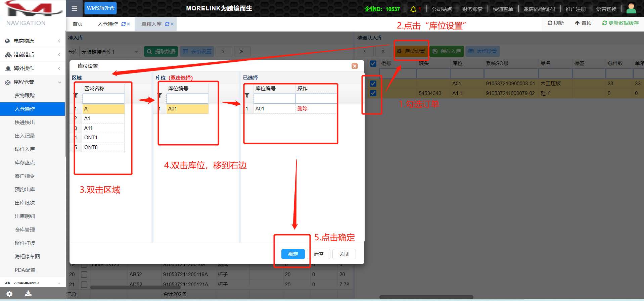The image size is (644, 301).
Task: Open 语言切换 in the top bar
Action: tap(606, 9)
